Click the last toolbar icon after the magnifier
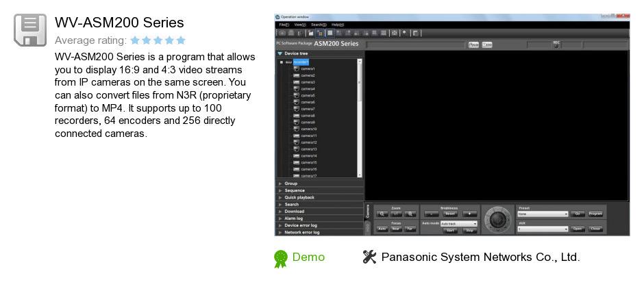The height and width of the screenshot is (289, 644). coord(416,33)
